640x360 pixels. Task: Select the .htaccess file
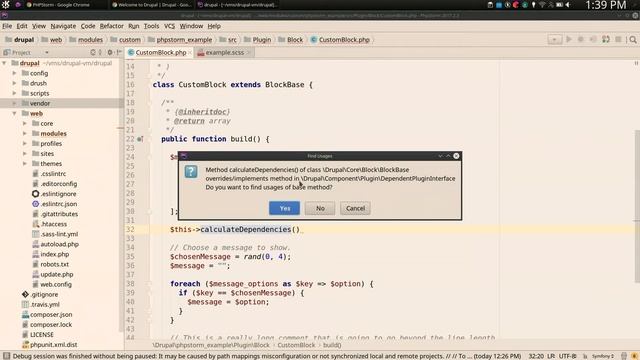point(53,224)
